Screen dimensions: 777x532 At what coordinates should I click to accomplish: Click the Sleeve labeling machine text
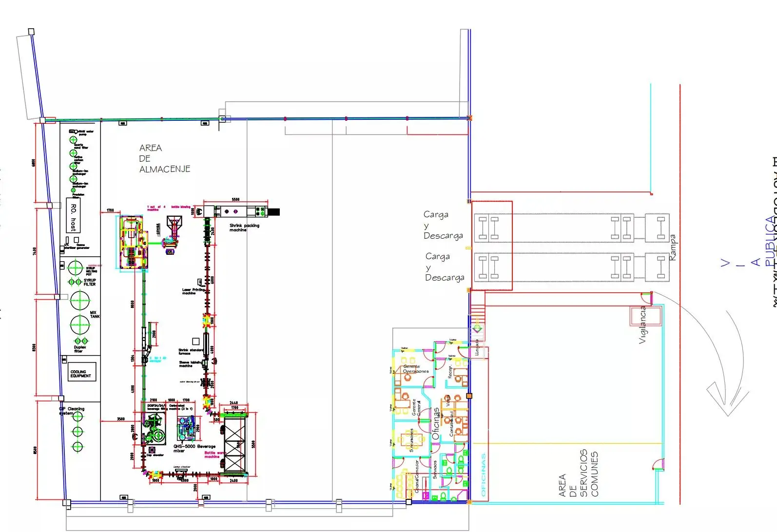click(190, 364)
